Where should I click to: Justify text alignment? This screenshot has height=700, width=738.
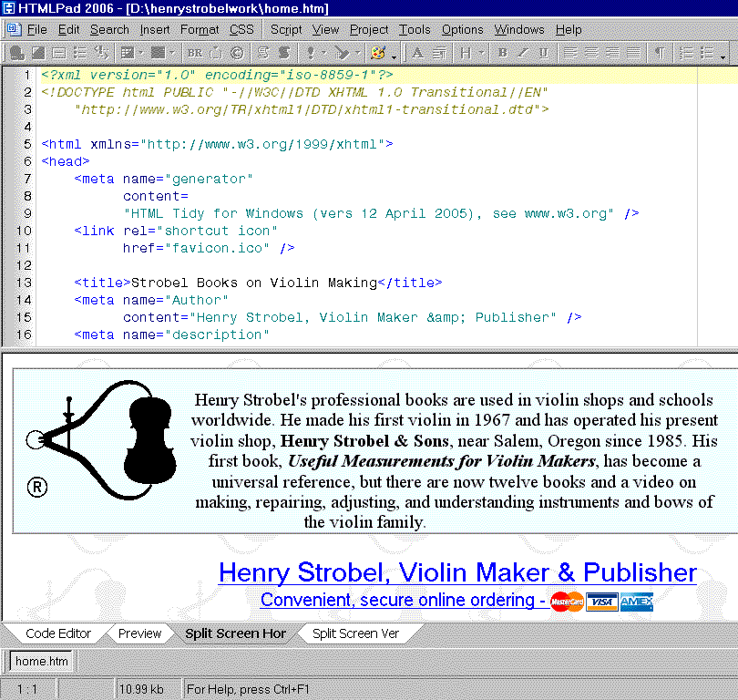tap(633, 53)
